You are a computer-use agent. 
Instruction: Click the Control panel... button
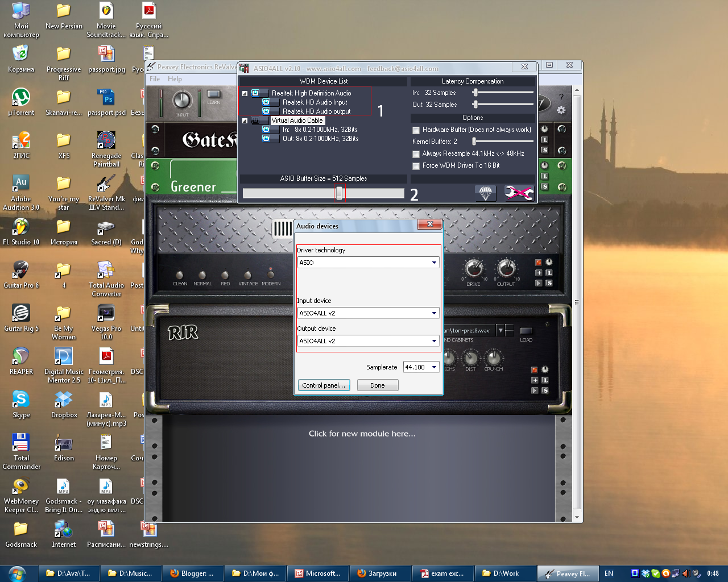(324, 385)
